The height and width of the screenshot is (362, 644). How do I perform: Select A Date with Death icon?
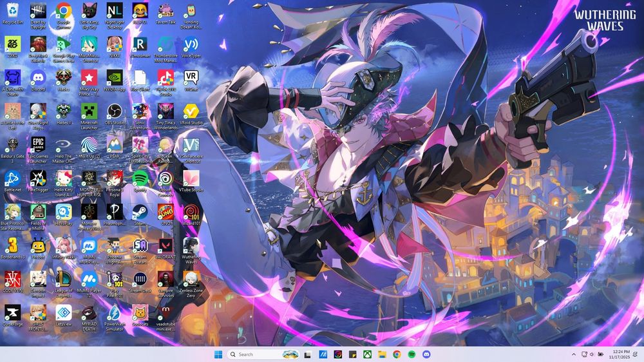pos(13,83)
